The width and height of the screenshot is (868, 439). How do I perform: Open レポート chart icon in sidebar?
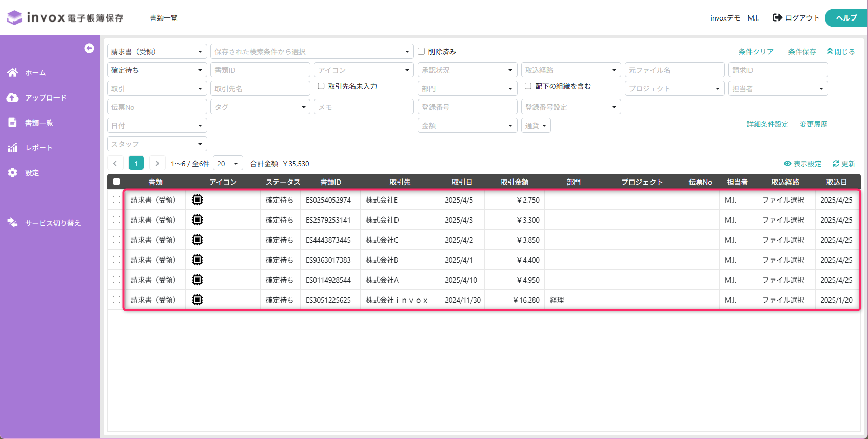point(13,148)
